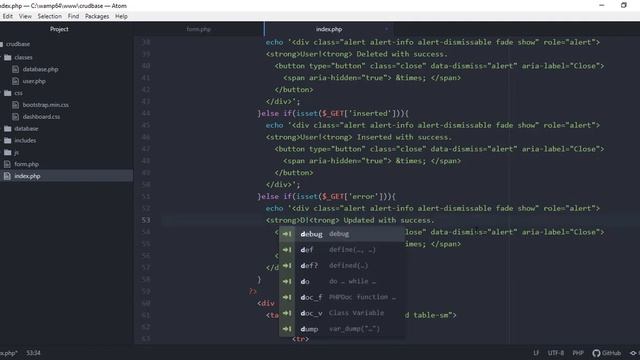Choose the dump var_dump suggestion

point(342,329)
